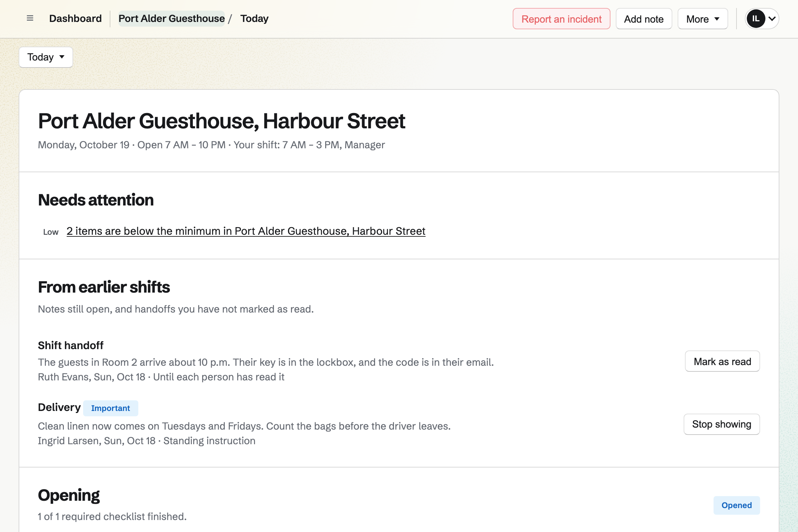
Task: Click the Opened status badge
Action: coord(736,505)
